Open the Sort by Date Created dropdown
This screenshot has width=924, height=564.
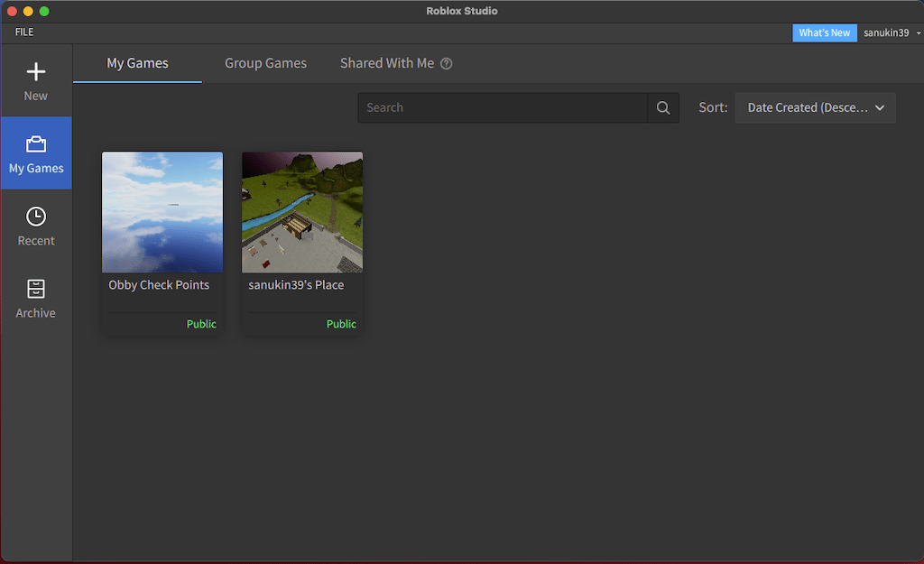pyautogui.click(x=815, y=108)
